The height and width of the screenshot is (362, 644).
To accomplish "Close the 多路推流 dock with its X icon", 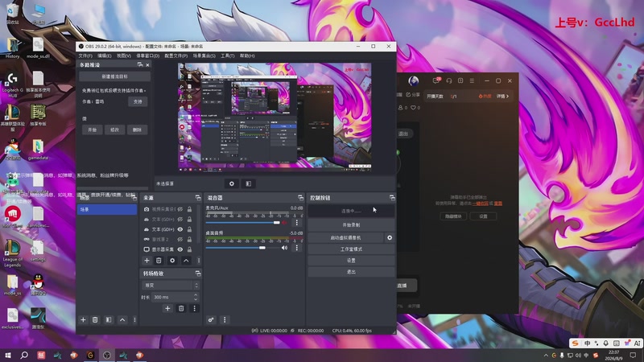I will pyautogui.click(x=147, y=65).
